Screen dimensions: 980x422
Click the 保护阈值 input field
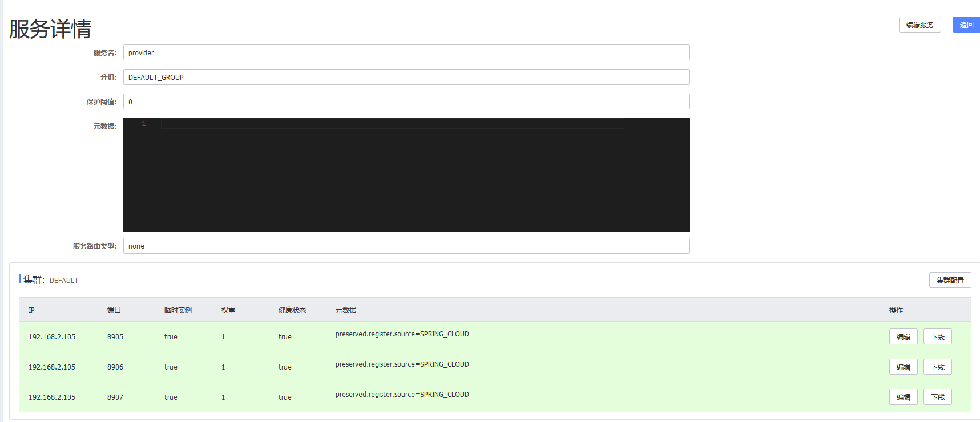(x=406, y=102)
